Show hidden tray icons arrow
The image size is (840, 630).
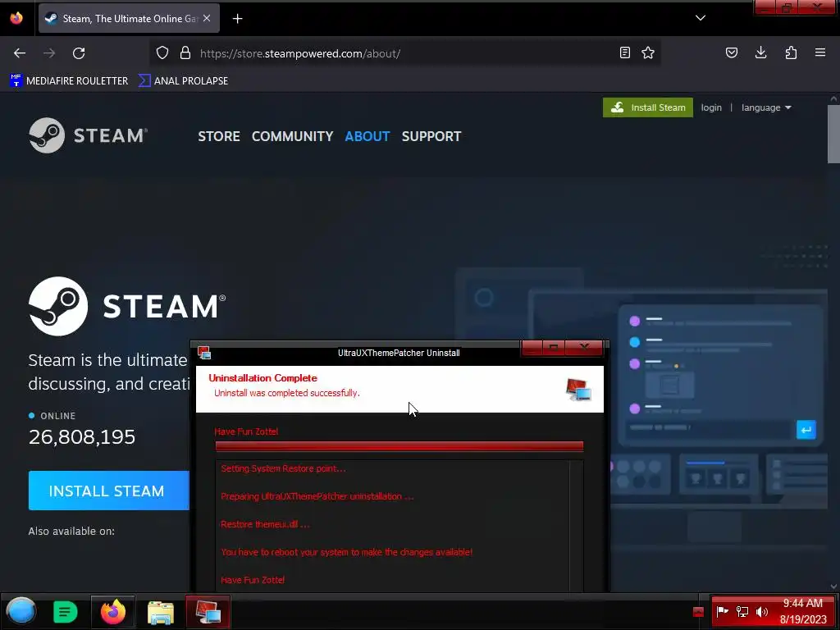pyautogui.click(x=698, y=612)
